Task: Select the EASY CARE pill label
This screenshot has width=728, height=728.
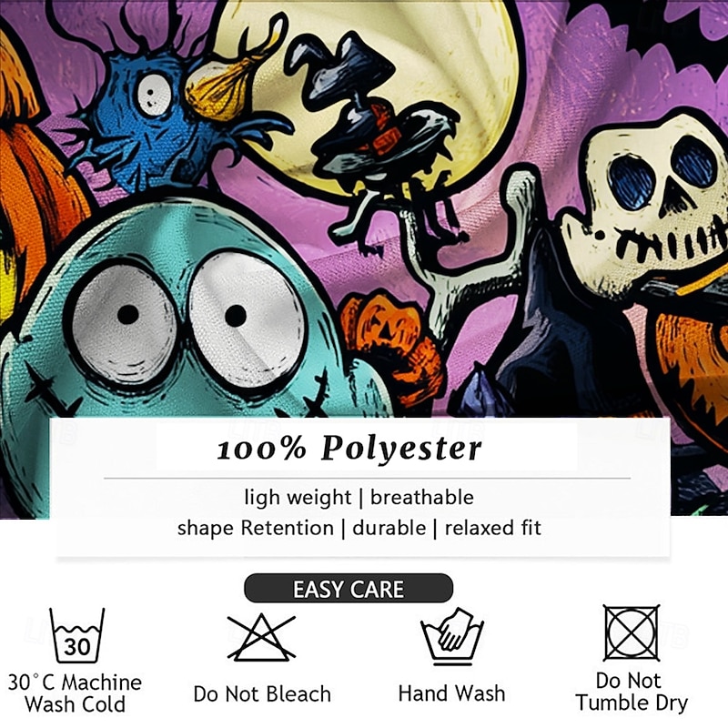Action: point(349,588)
